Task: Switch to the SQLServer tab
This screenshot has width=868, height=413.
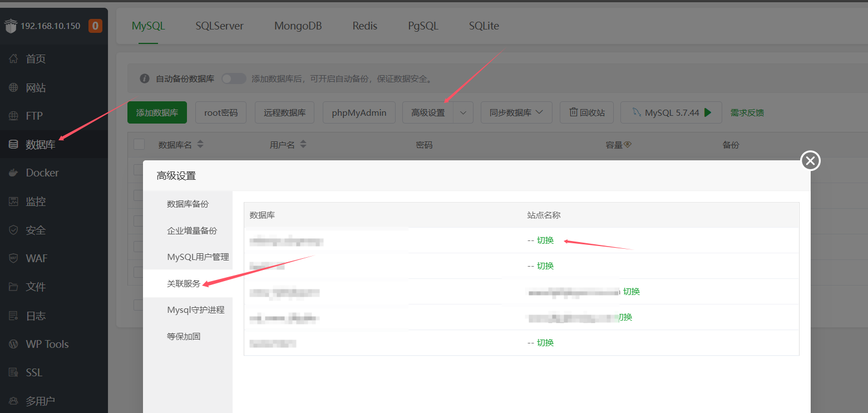Action: tap(220, 26)
